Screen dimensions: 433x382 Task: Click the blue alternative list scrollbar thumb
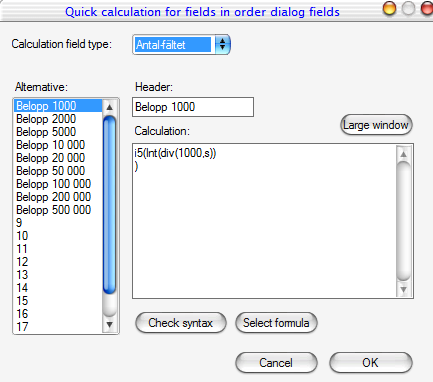[x=109, y=205]
